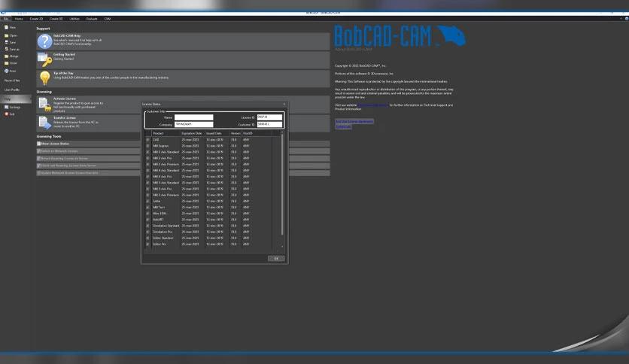Switch to the Utilities ribbon tab

(74, 19)
